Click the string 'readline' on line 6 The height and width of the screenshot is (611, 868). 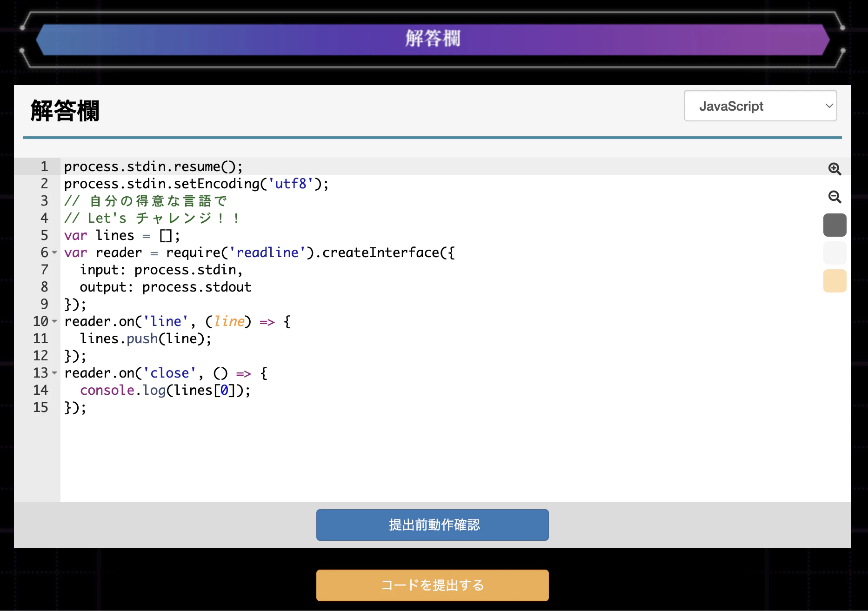click(267, 252)
